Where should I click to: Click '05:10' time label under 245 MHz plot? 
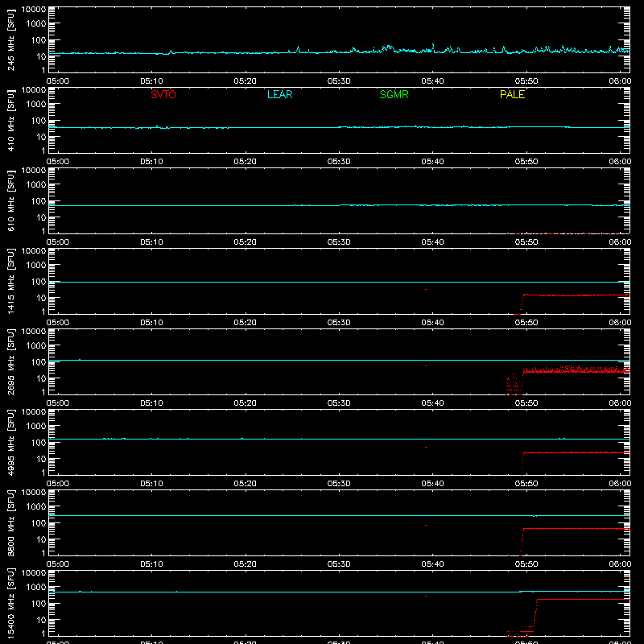click(x=151, y=81)
